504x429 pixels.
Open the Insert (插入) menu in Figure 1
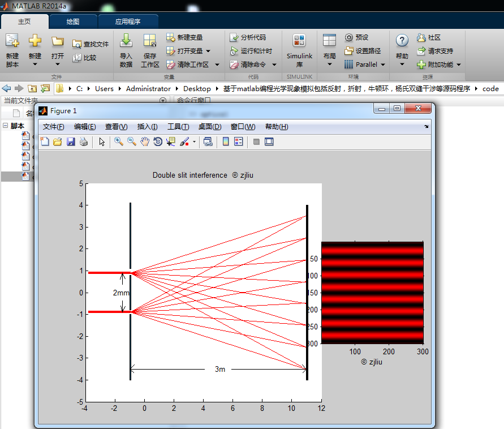coord(147,127)
